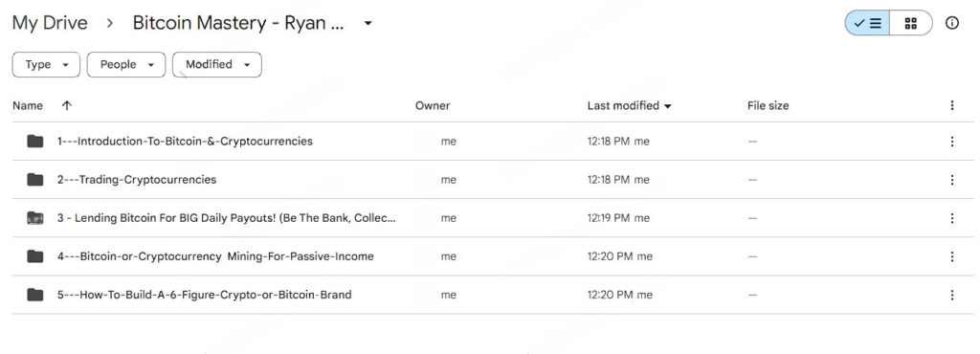
Task: Switch to list layout view
Action: tap(867, 23)
